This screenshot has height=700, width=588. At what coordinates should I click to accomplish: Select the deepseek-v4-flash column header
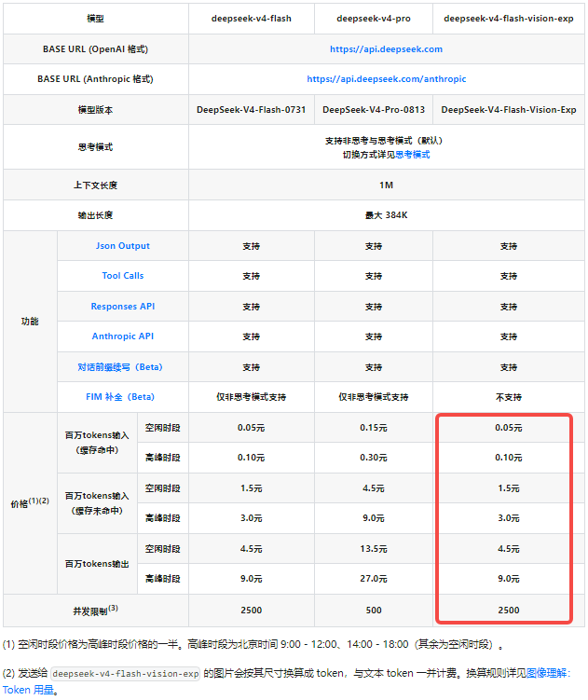252,19
